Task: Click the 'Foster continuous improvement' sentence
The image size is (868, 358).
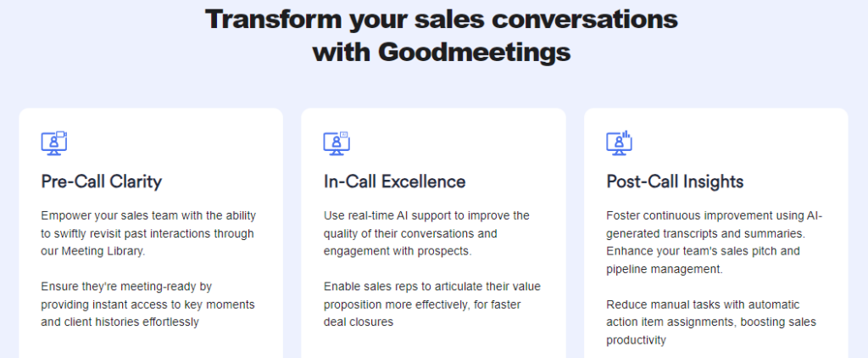Action: pyautogui.click(x=714, y=215)
